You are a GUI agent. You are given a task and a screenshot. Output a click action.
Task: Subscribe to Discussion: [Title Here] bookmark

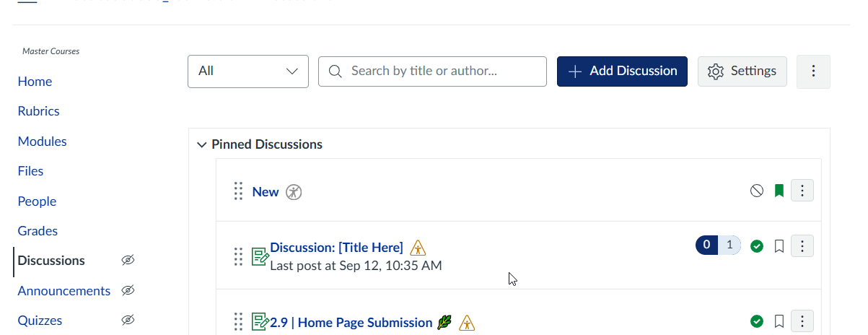point(779,246)
